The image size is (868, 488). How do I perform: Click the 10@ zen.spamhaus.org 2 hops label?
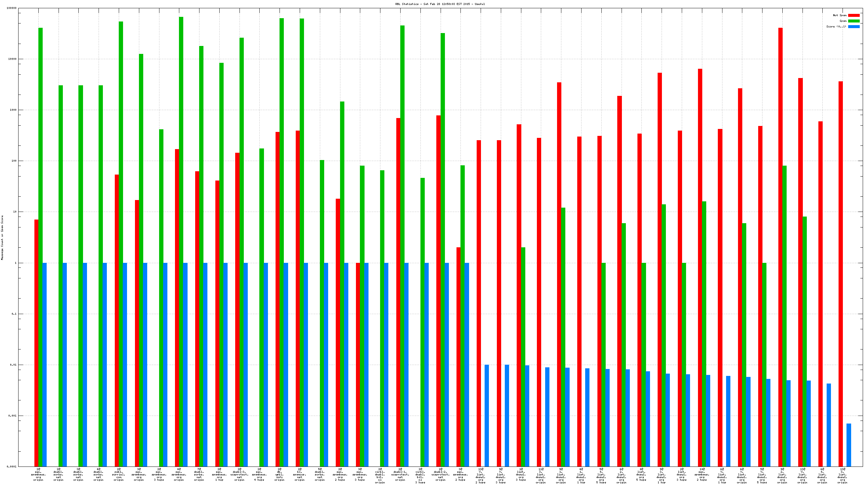(x=702, y=474)
